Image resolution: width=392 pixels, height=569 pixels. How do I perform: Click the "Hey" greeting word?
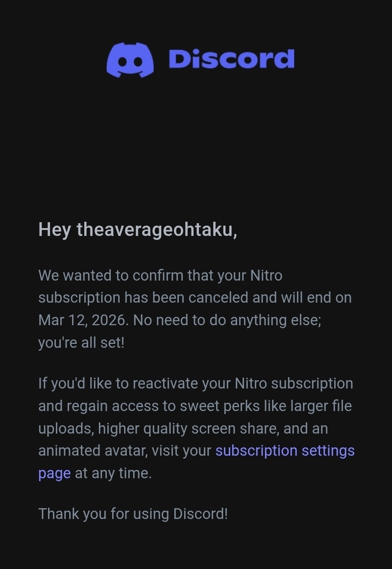pyautogui.click(x=54, y=230)
